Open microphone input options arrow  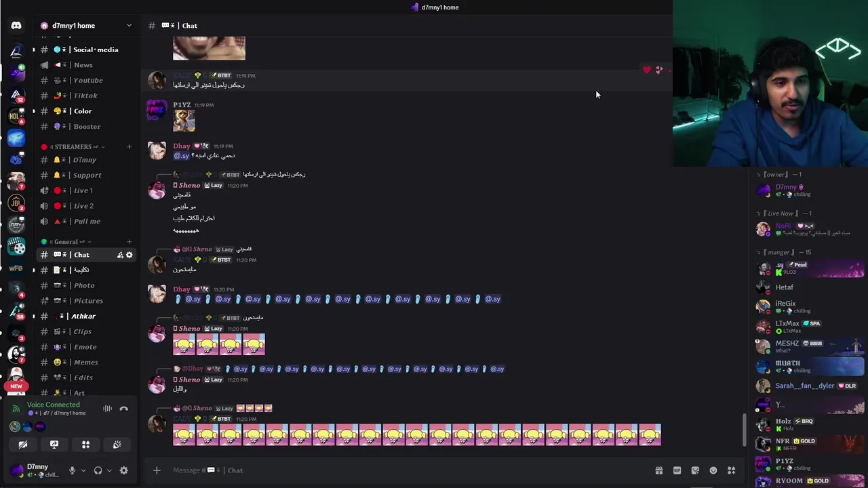click(83, 470)
